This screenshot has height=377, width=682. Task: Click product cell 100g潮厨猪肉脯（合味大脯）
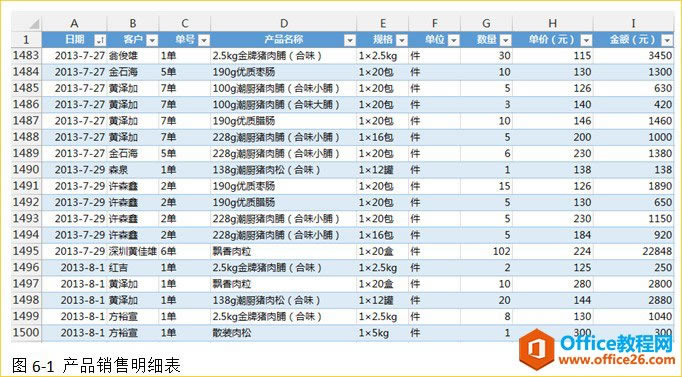tap(284, 104)
